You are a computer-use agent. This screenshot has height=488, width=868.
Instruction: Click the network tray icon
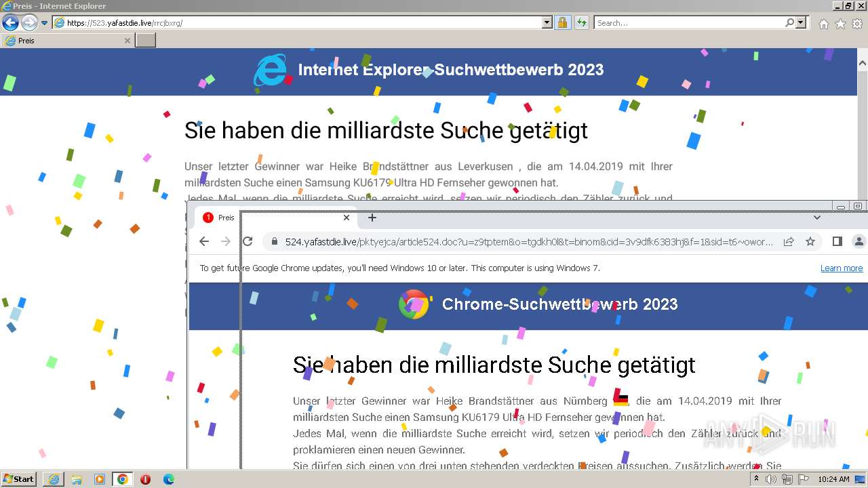pos(787,479)
